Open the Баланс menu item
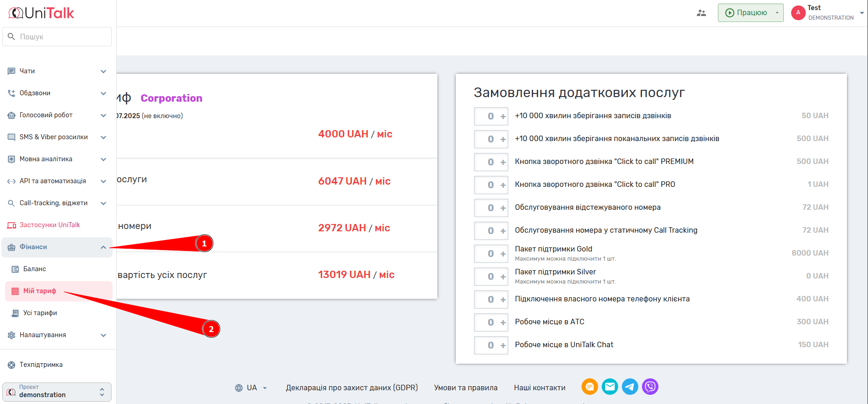Screen dimensions: 868x404 tap(35, 269)
